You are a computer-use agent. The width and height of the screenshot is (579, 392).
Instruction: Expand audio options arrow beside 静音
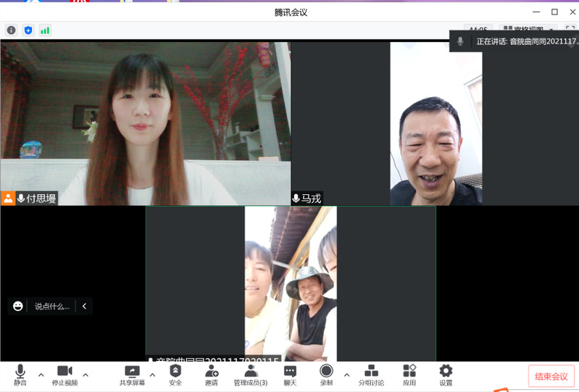(41, 375)
